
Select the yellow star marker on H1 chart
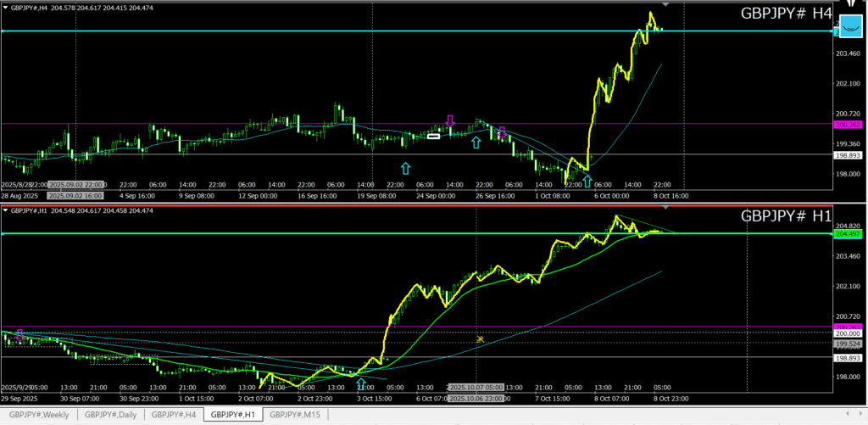480,339
